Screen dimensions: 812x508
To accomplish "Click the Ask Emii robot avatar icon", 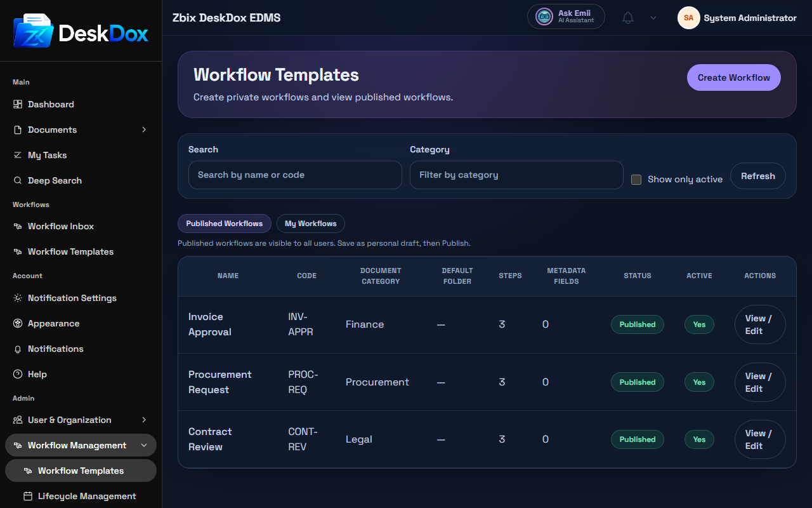I will (x=544, y=17).
